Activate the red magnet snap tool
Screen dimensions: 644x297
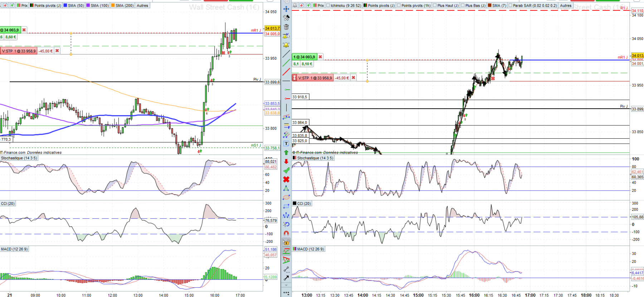point(286,233)
